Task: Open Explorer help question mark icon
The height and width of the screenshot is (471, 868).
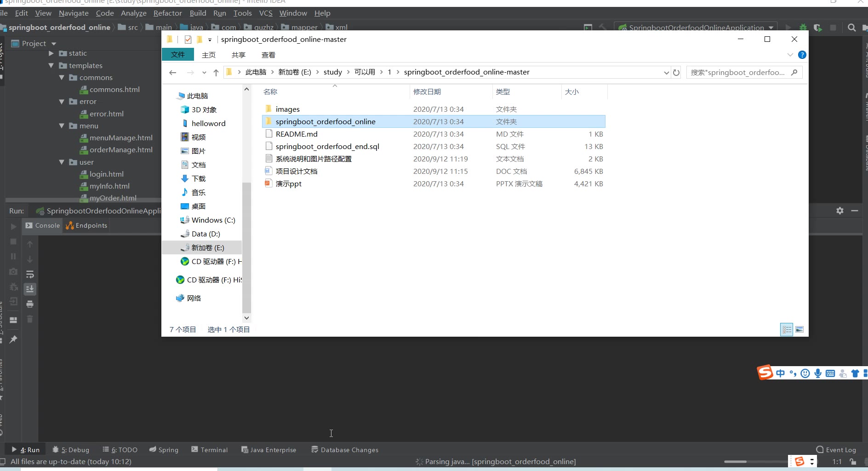Action: pyautogui.click(x=802, y=55)
